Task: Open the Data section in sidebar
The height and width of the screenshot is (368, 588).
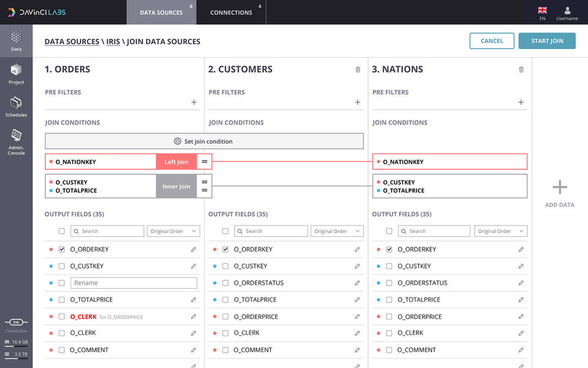Action: [x=16, y=40]
